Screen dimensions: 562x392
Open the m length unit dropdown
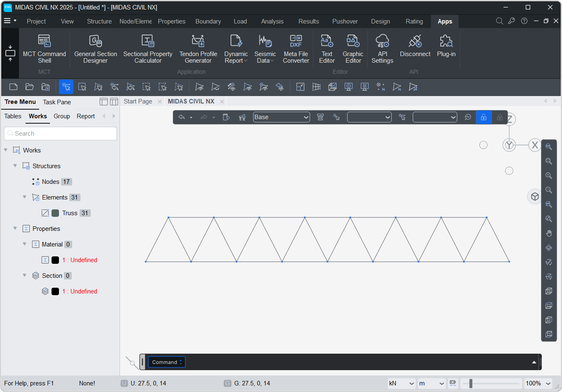[x=432, y=383]
